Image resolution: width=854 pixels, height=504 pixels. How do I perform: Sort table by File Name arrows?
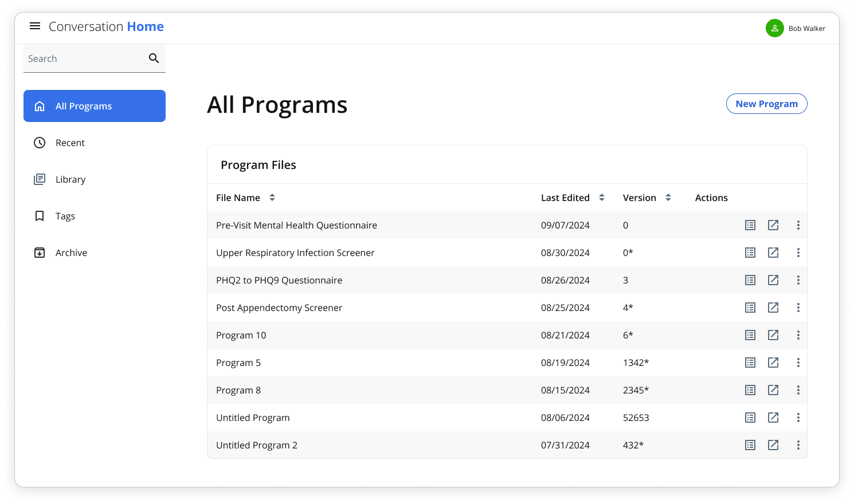pos(272,198)
